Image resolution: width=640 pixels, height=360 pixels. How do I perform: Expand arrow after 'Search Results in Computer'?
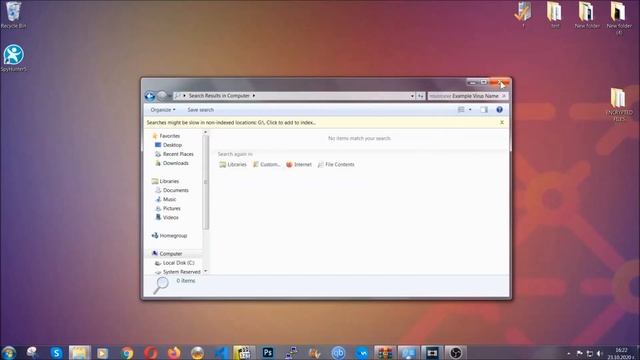coord(253,96)
